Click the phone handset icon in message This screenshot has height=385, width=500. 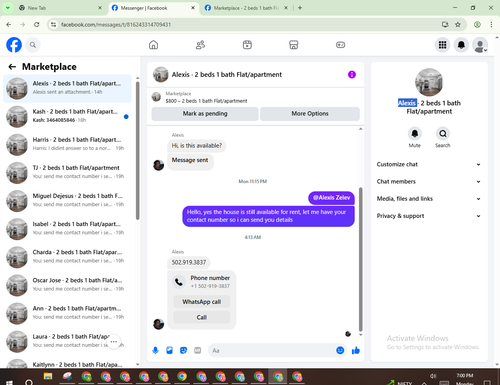coord(179,282)
